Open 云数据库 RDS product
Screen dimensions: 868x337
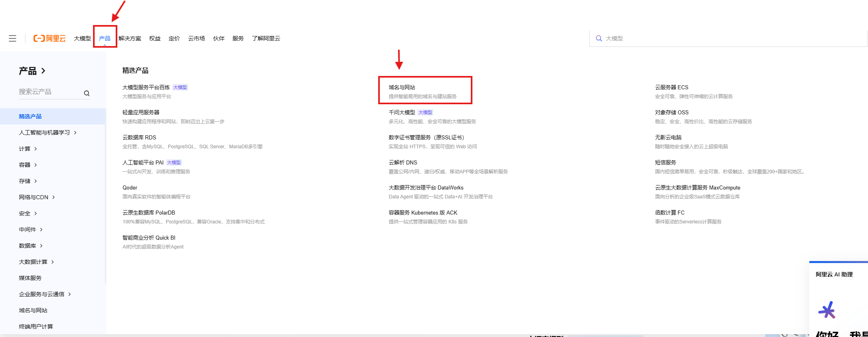tap(139, 137)
